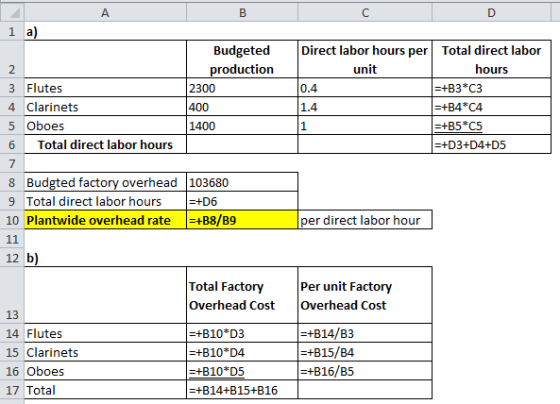This screenshot has height=404, width=560.
Task: Click formula cell =+D6
Action: click(x=242, y=201)
